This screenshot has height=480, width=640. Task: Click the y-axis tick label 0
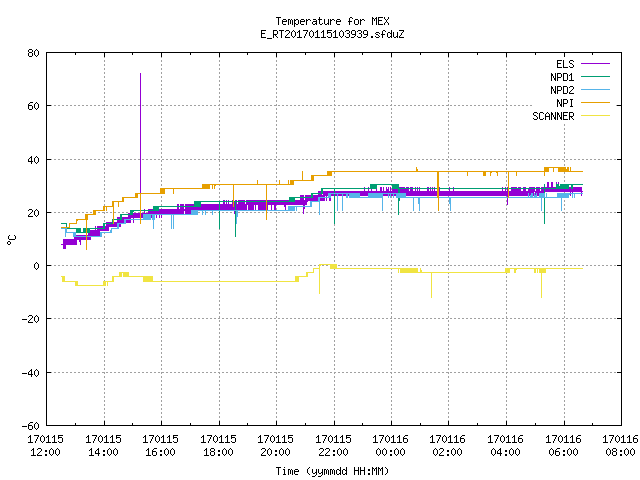point(37,266)
